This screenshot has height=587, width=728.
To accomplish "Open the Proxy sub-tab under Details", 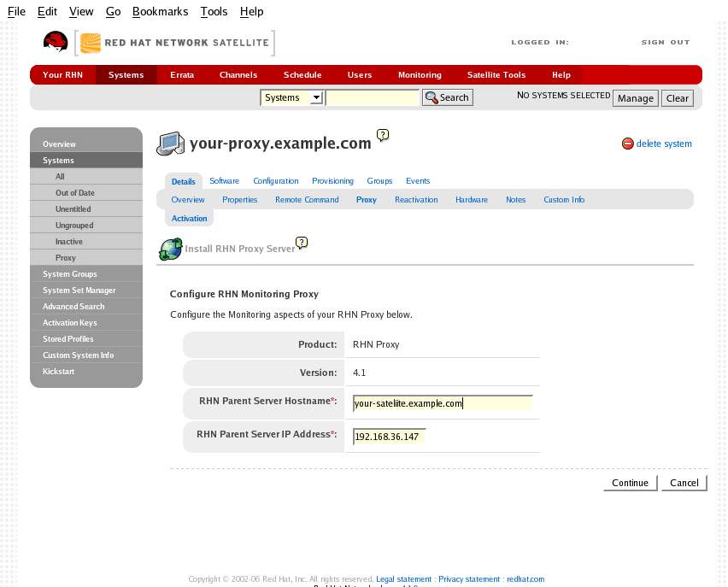I will [x=367, y=200].
